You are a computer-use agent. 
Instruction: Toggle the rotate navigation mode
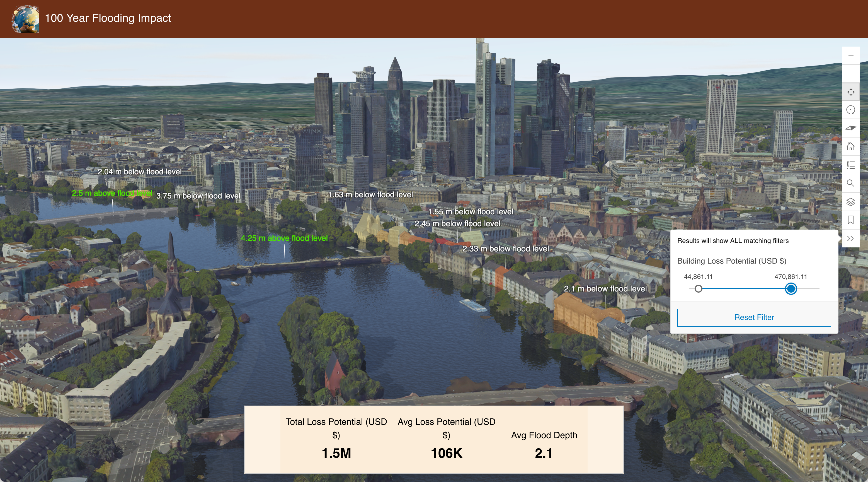pos(850,110)
